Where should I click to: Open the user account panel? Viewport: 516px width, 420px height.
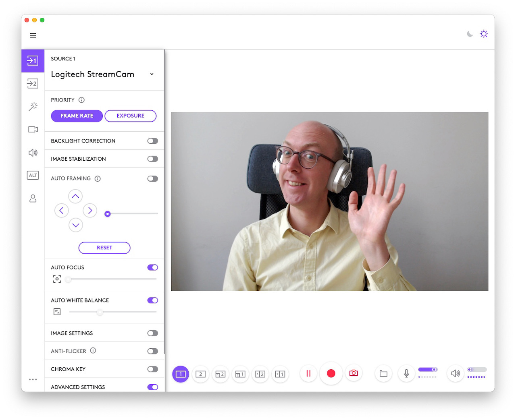coord(33,199)
